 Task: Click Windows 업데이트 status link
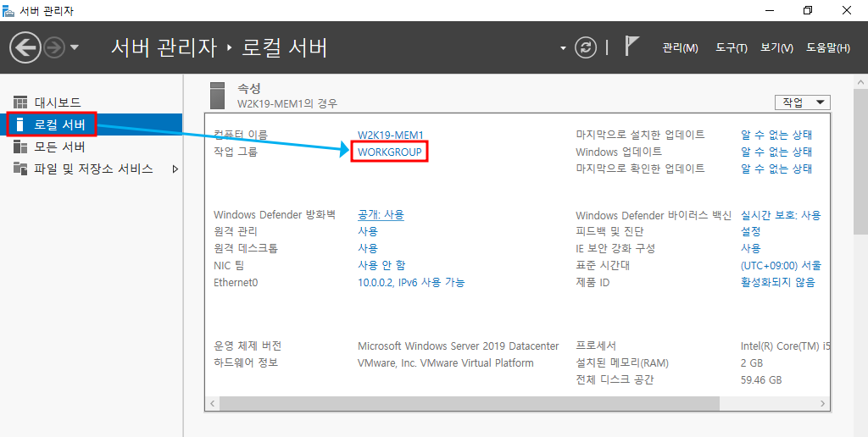pyautogui.click(x=776, y=152)
